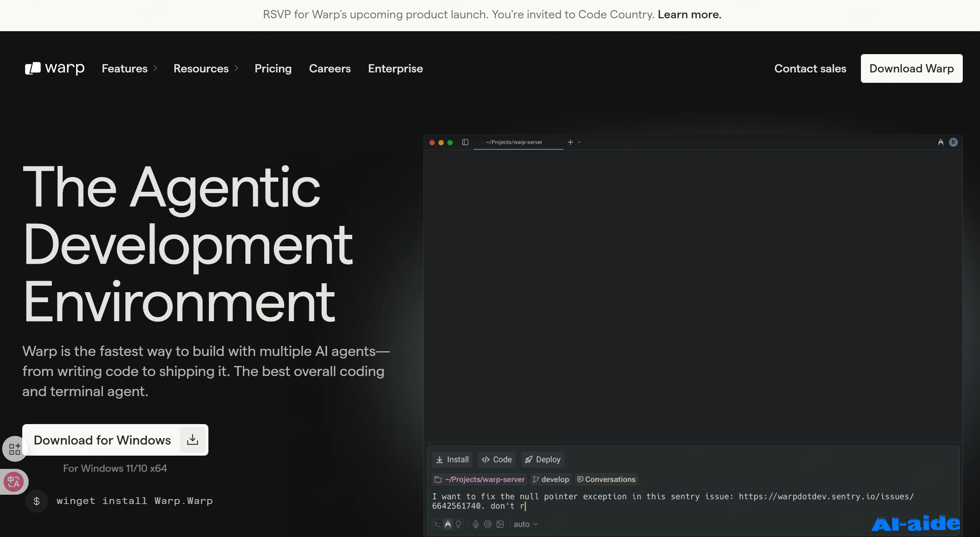Open the Conversations chip
The image size is (980, 537).
click(x=607, y=479)
